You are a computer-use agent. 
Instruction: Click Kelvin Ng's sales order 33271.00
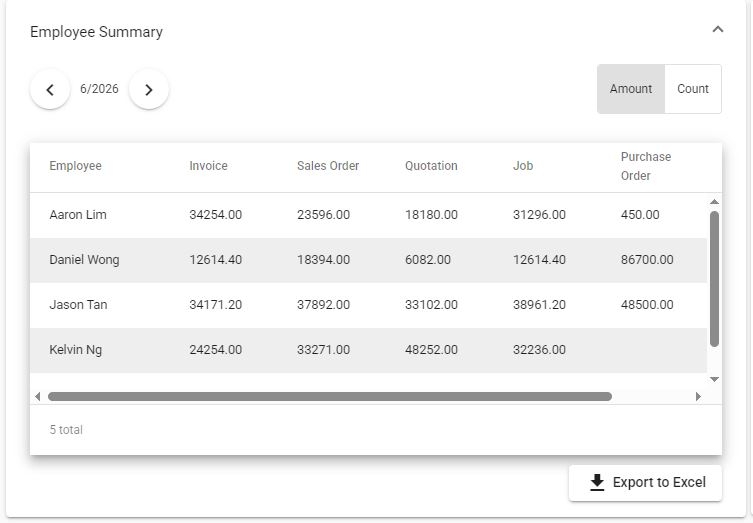coord(323,350)
